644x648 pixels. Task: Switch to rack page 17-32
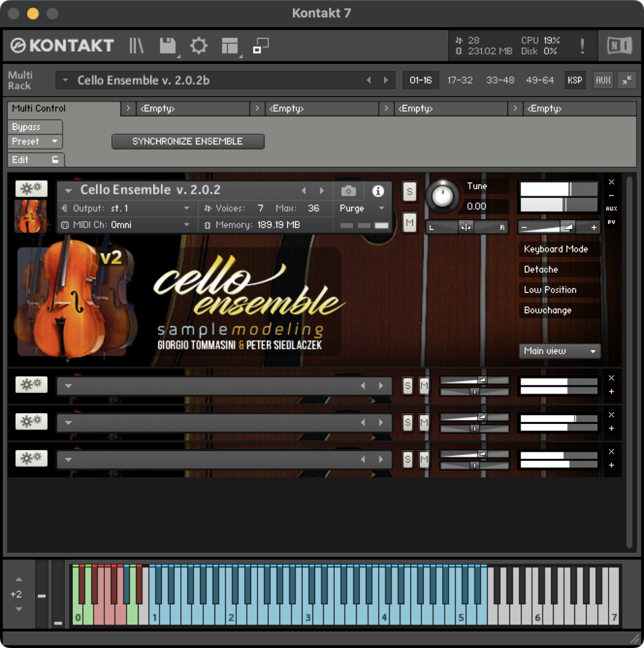coord(460,80)
